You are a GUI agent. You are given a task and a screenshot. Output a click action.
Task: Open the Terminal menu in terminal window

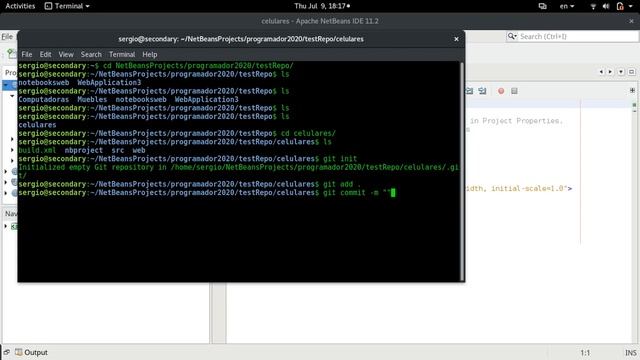(122, 54)
